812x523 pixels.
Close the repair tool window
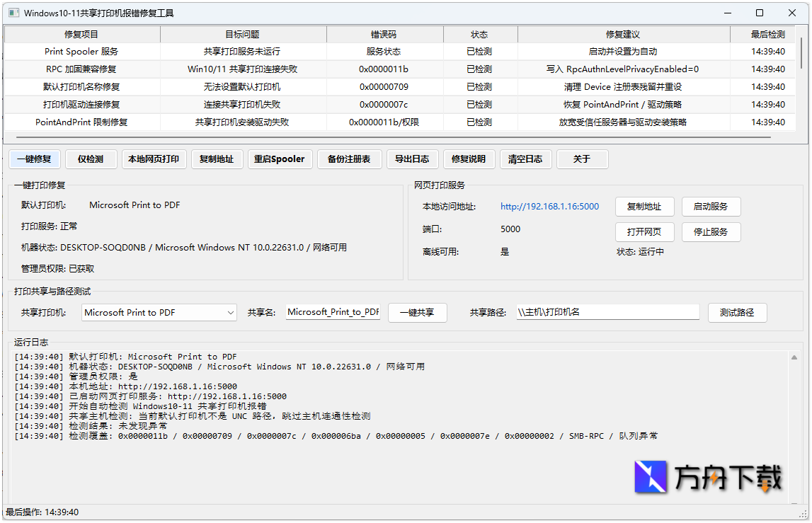[x=791, y=13]
